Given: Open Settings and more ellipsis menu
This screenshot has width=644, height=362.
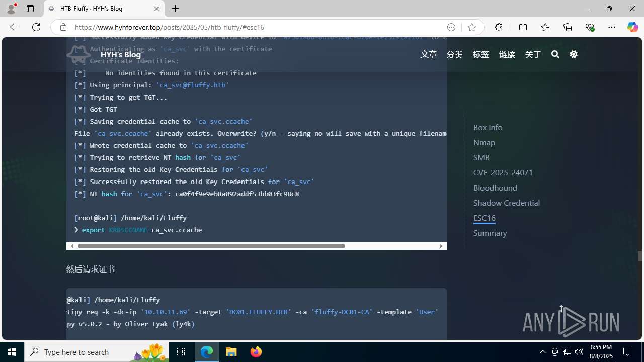Looking at the screenshot, I should coord(612,27).
